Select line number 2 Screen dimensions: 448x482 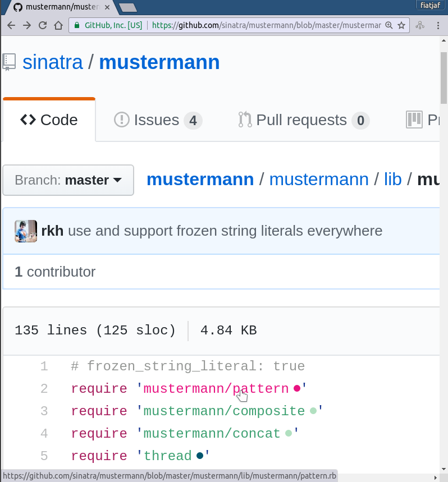pos(44,388)
